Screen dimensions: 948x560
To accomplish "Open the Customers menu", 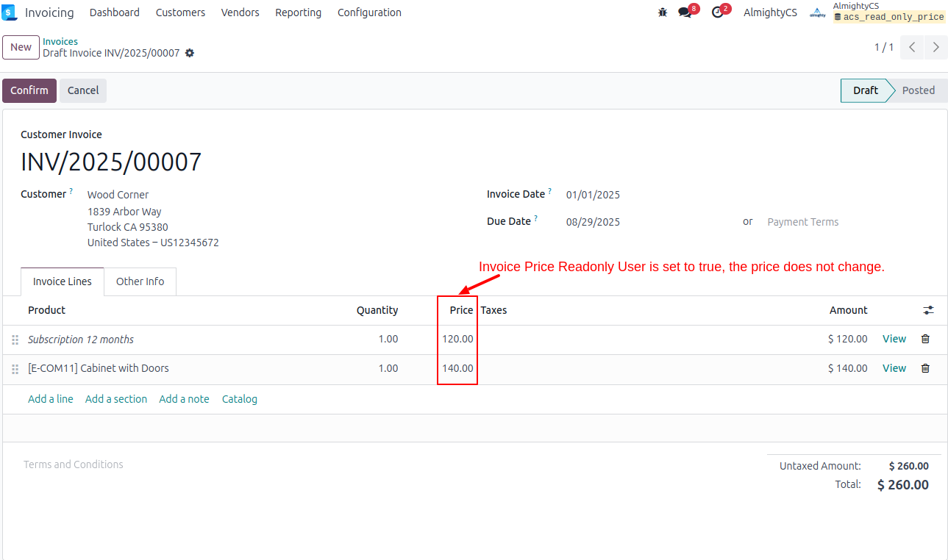I will click(180, 12).
